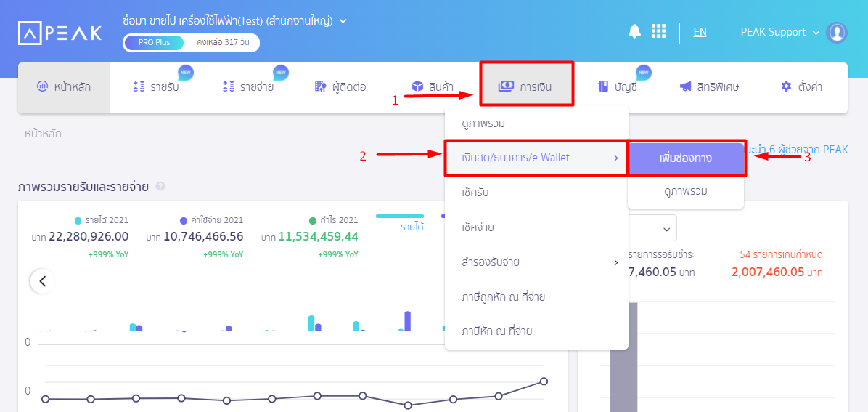The height and width of the screenshot is (412, 868).
Task: Click the หน้าหลัก dashboard icon
Action: pyautogui.click(x=42, y=86)
